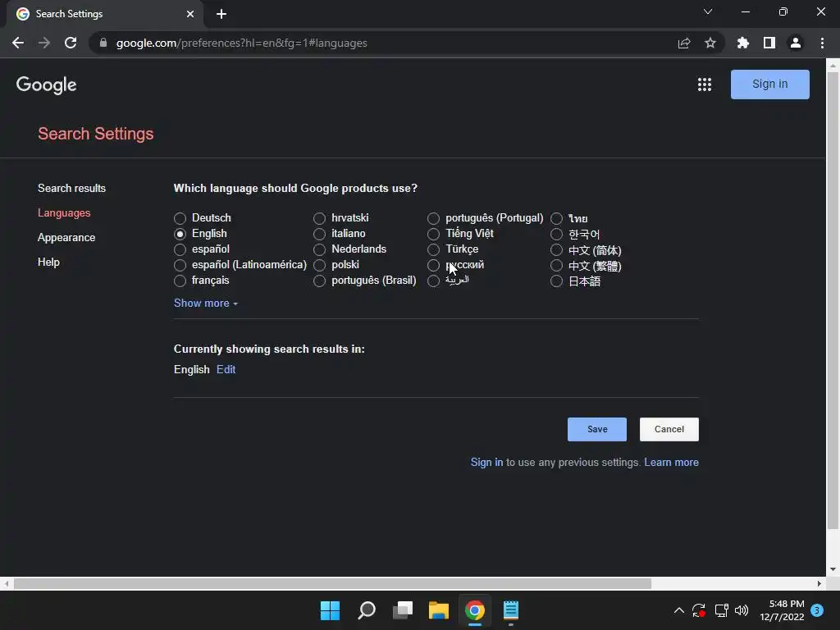Open Help in sidebar

[x=48, y=262]
